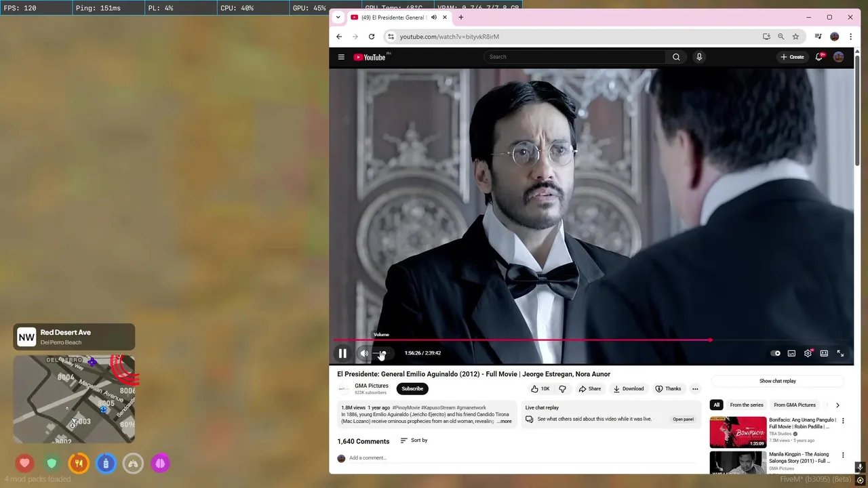Open the YouTube guide hamburger menu
The image size is (868, 488).
pyautogui.click(x=341, y=57)
